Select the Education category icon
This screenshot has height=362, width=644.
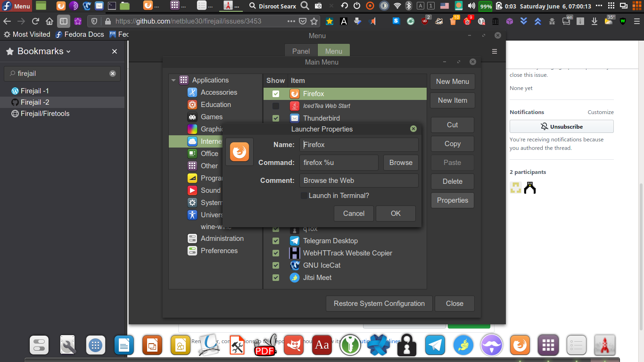coord(192,105)
